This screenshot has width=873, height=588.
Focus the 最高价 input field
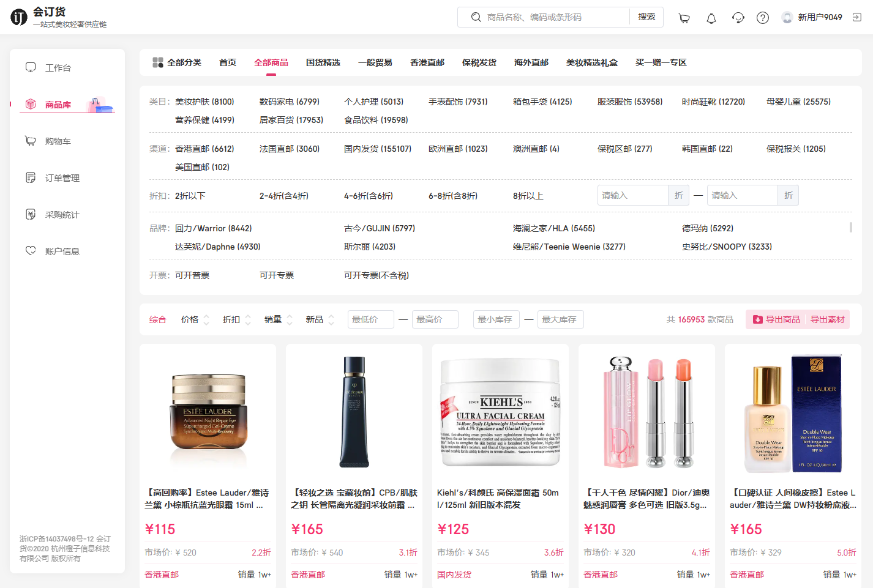click(x=435, y=319)
